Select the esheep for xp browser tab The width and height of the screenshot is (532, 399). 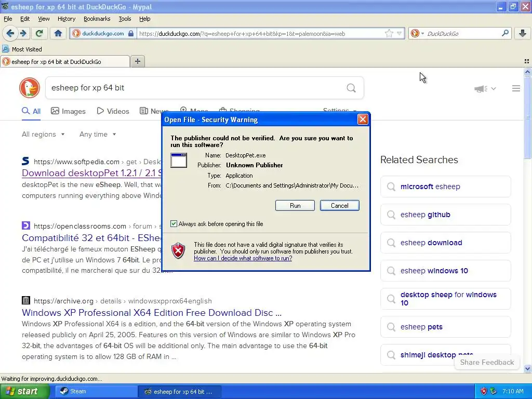65,61
